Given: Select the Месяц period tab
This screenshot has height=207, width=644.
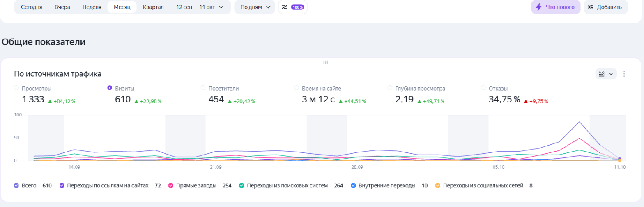Looking at the screenshot, I should [x=122, y=7].
